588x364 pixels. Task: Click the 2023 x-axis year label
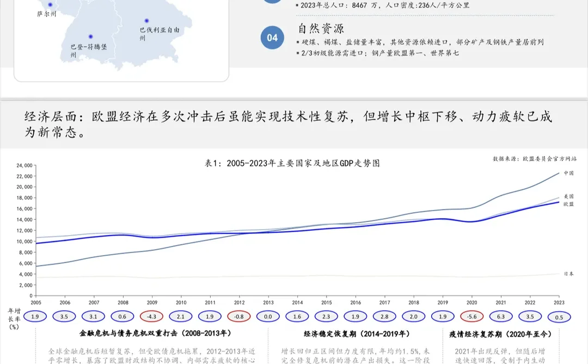pos(559,303)
